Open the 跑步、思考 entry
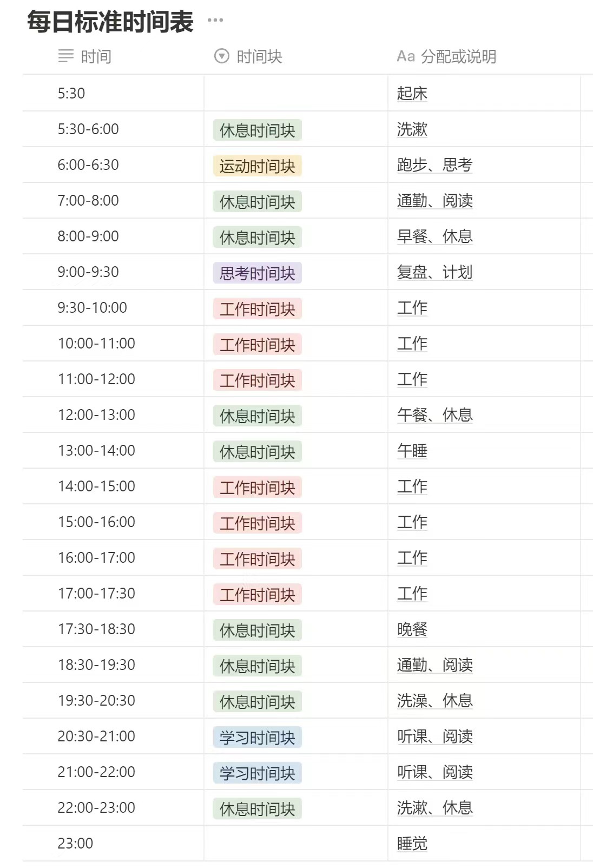593x868 pixels. pos(434,165)
